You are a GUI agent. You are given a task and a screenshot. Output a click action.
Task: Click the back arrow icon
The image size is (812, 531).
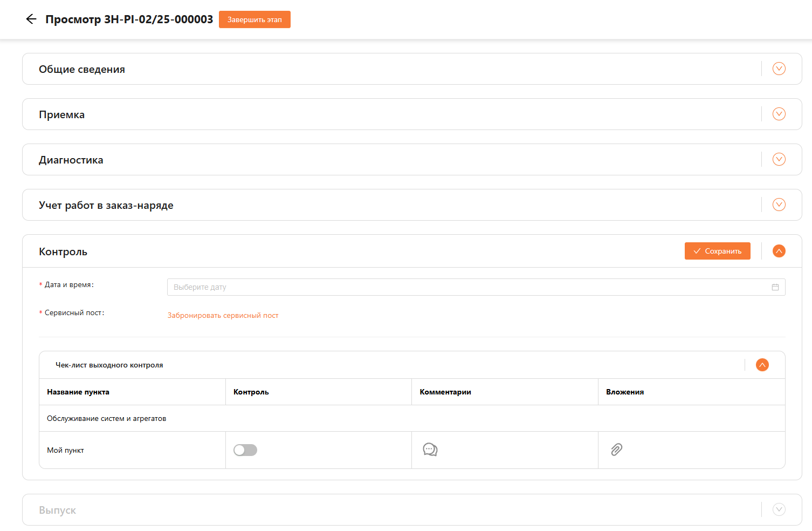pyautogui.click(x=31, y=19)
